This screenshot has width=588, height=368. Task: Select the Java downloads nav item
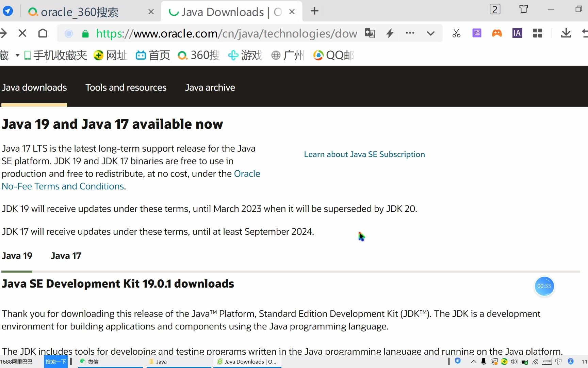(x=34, y=88)
